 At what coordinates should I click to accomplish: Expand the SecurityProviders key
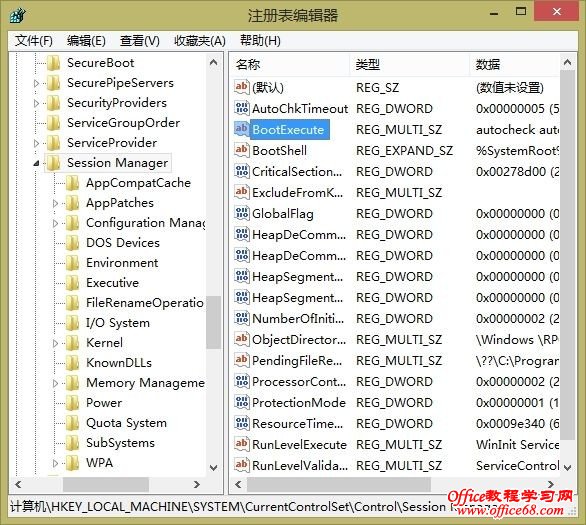point(36,103)
